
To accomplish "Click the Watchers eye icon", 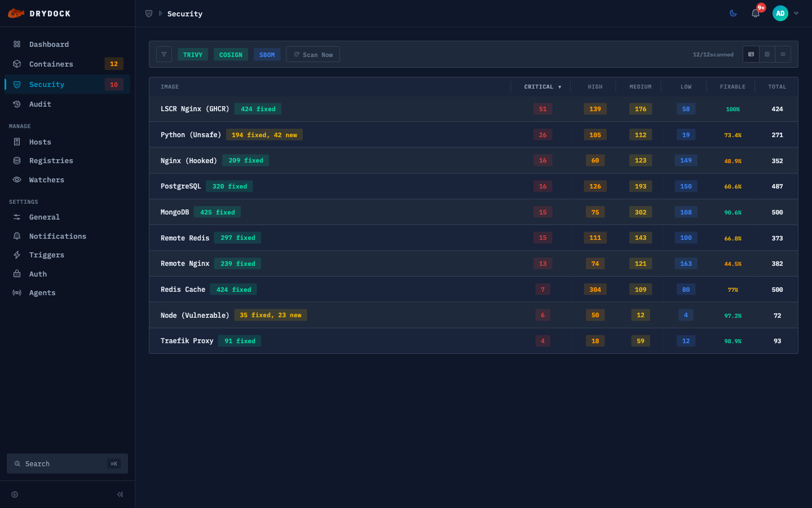I will click(17, 179).
